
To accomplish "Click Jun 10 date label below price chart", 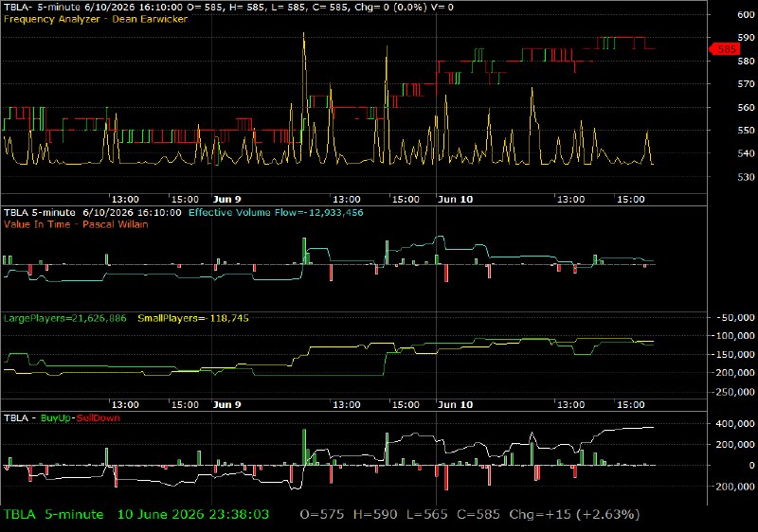I will (456, 200).
